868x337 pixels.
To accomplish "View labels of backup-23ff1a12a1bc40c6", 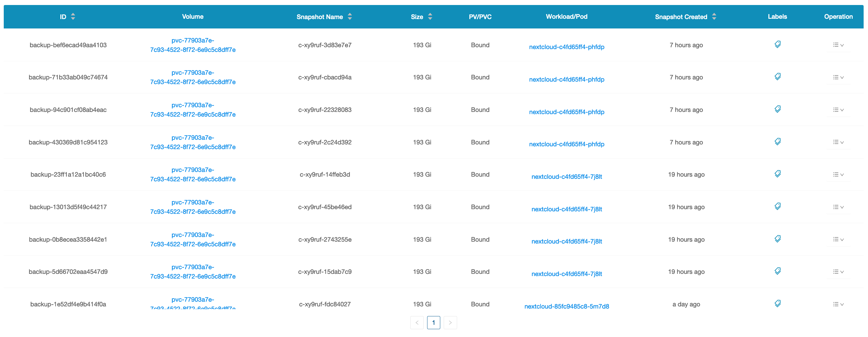I will point(777,174).
